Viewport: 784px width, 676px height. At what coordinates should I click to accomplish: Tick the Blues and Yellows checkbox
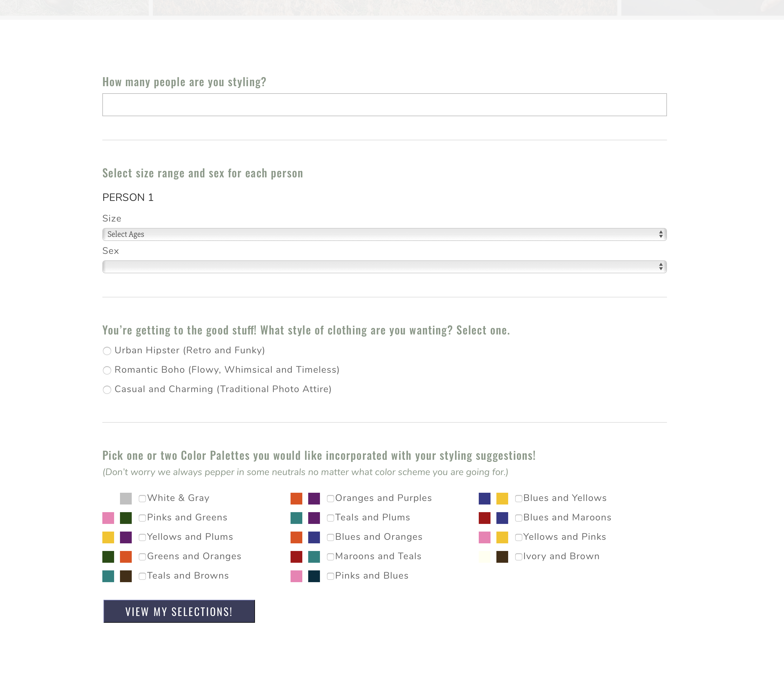click(519, 499)
